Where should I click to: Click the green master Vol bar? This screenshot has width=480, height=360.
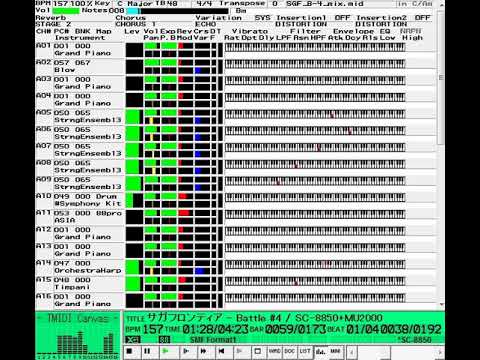click(66, 11)
